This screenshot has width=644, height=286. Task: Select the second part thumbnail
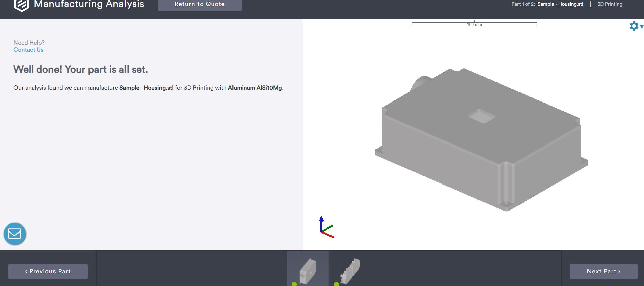[350, 270]
